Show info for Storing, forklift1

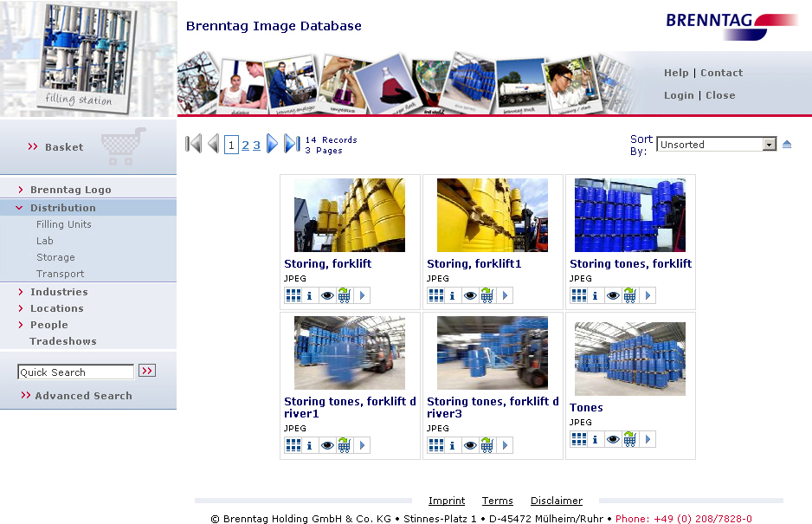pyautogui.click(x=453, y=295)
